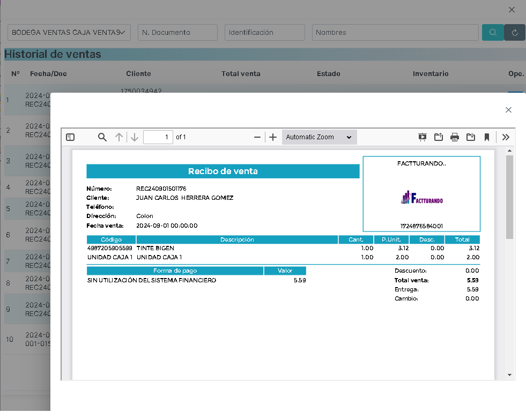Open the Automatic Zoom dropdown
This screenshot has width=526, height=420.
319,137
